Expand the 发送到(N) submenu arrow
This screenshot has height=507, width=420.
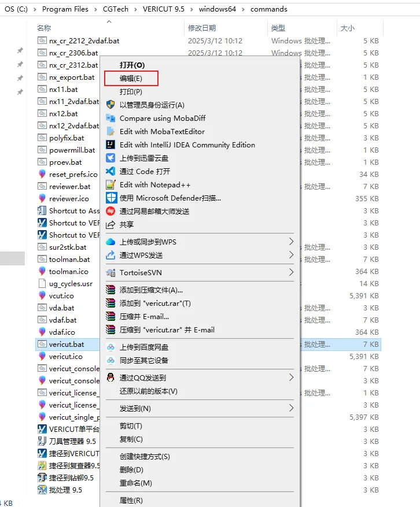click(291, 408)
